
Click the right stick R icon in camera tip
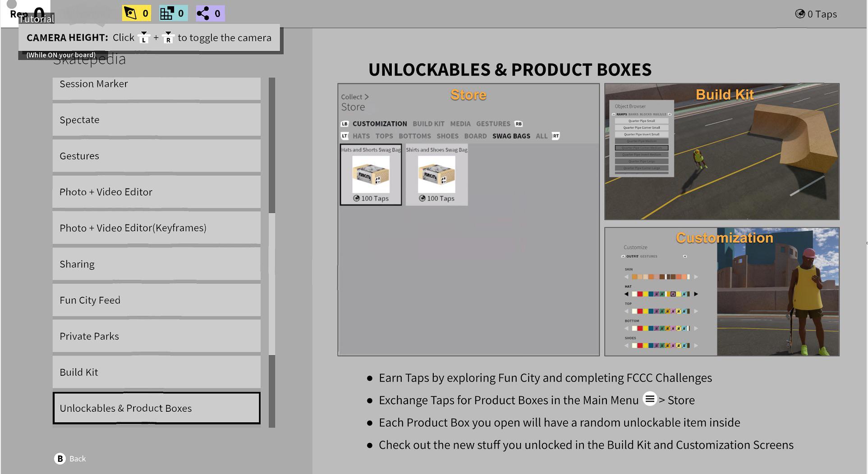pos(168,37)
